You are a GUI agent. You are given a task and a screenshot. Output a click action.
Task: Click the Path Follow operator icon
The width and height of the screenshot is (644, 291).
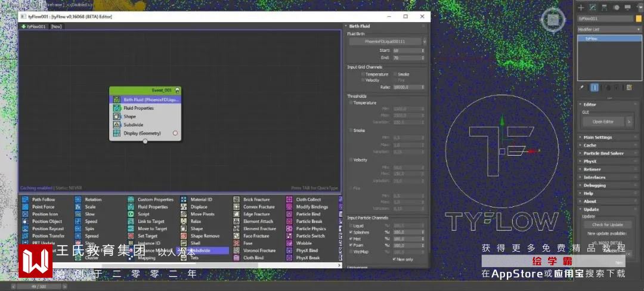click(x=25, y=200)
